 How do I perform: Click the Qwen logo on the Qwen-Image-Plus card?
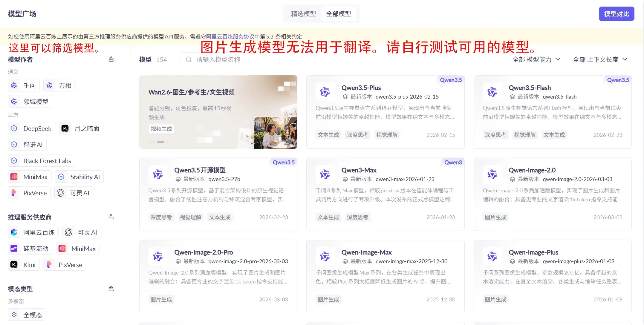coord(492,256)
